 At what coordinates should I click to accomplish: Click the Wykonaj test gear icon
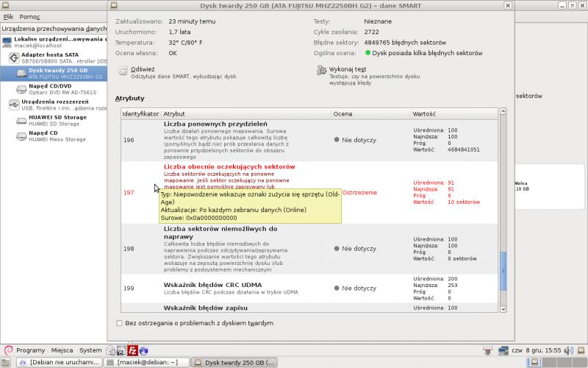pos(321,71)
